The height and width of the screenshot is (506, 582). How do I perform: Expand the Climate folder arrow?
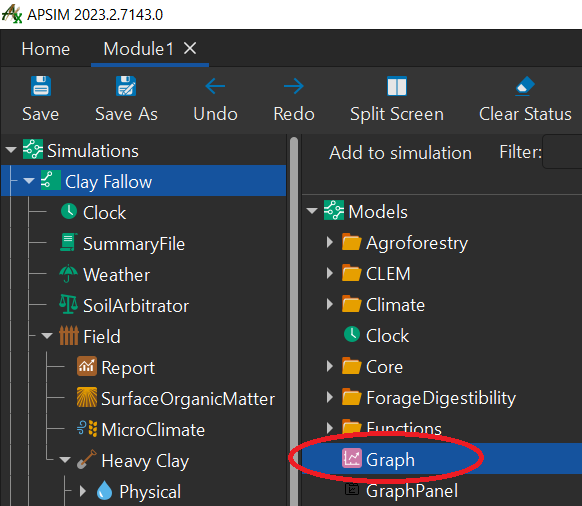pos(330,304)
